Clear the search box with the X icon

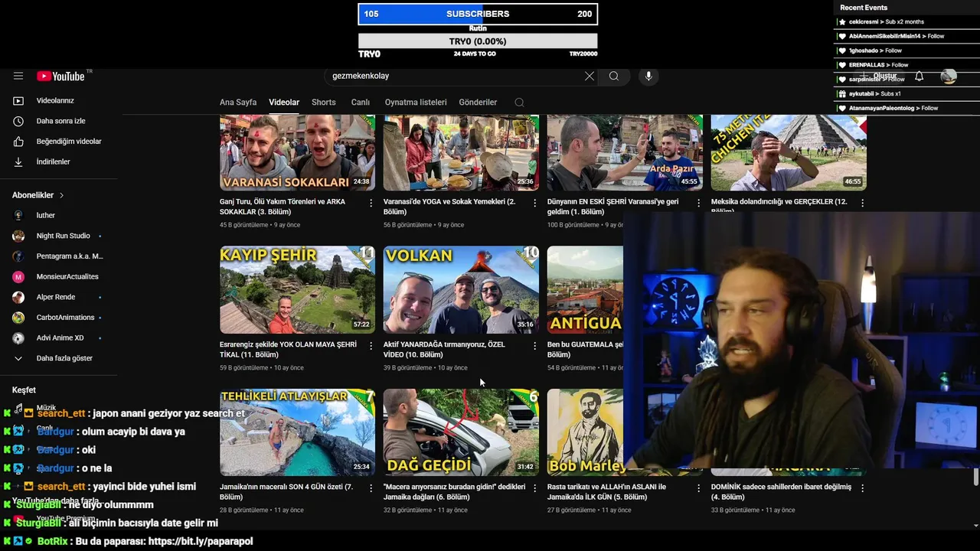(589, 76)
